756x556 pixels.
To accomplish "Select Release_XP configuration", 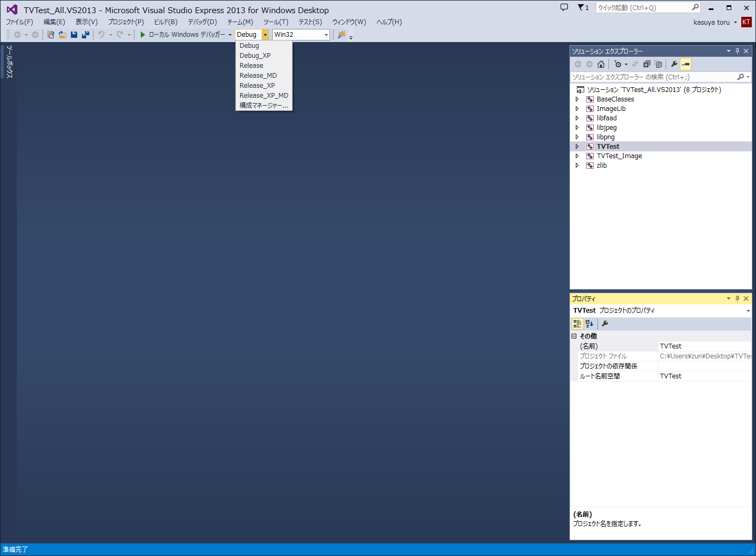I will (264, 86).
